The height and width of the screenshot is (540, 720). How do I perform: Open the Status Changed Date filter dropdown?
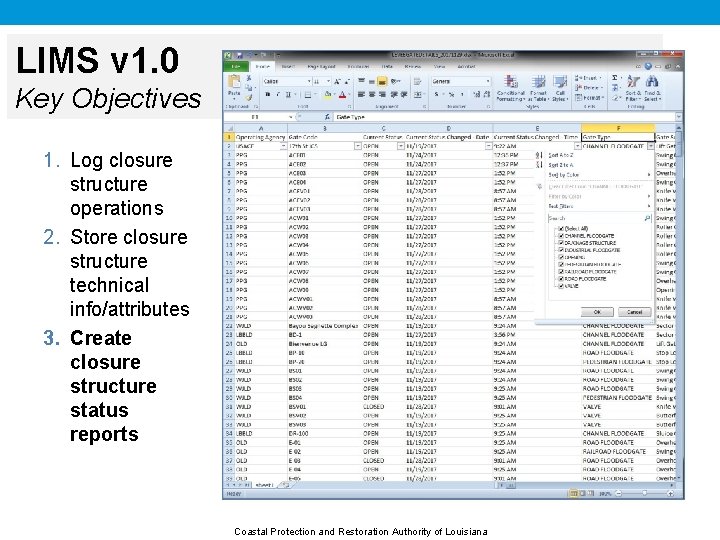(489, 146)
